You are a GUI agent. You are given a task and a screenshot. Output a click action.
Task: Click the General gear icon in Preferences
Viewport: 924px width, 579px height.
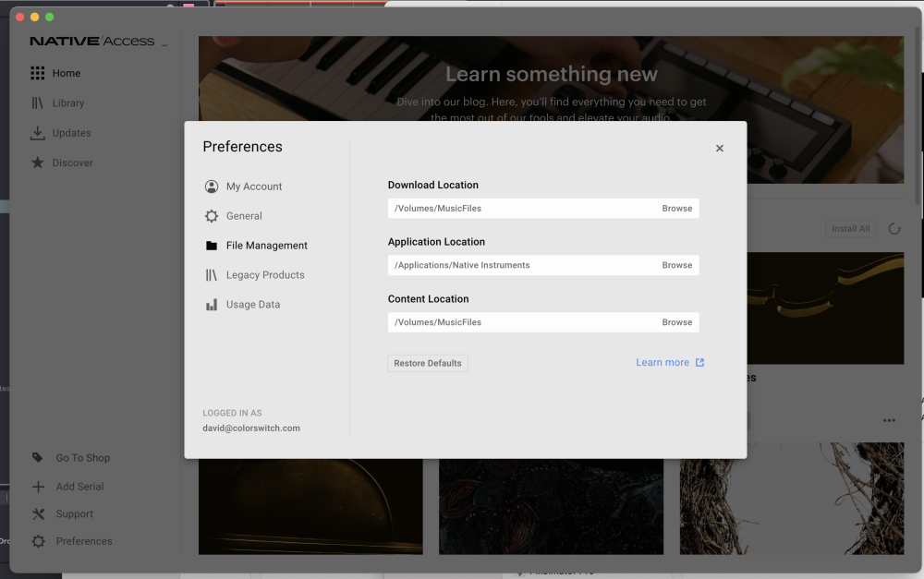click(x=212, y=216)
